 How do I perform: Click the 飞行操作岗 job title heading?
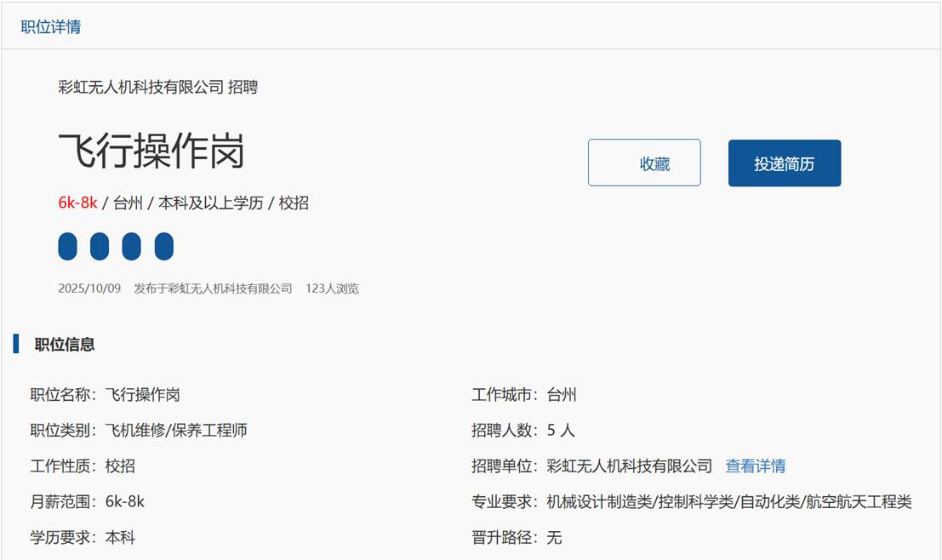point(151,151)
